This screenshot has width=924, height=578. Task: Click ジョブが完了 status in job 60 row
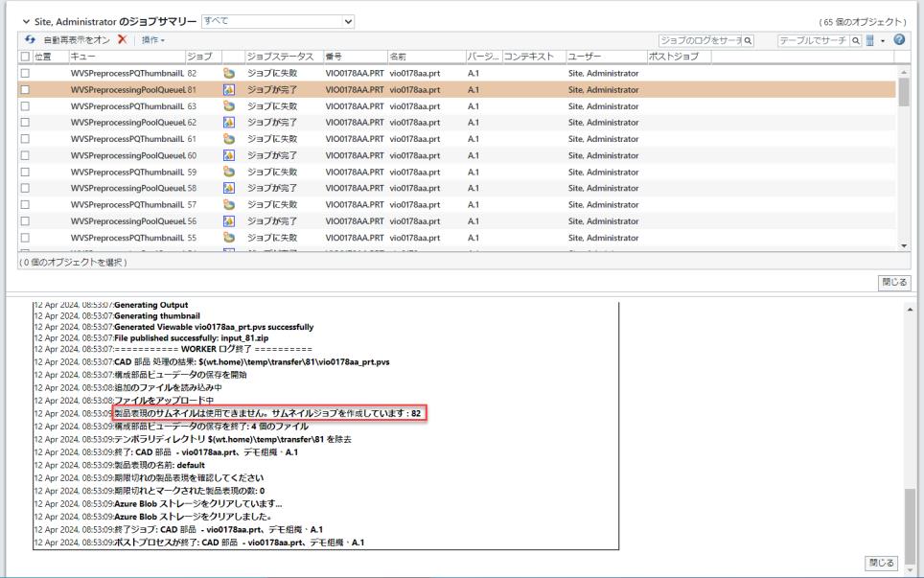(x=272, y=155)
